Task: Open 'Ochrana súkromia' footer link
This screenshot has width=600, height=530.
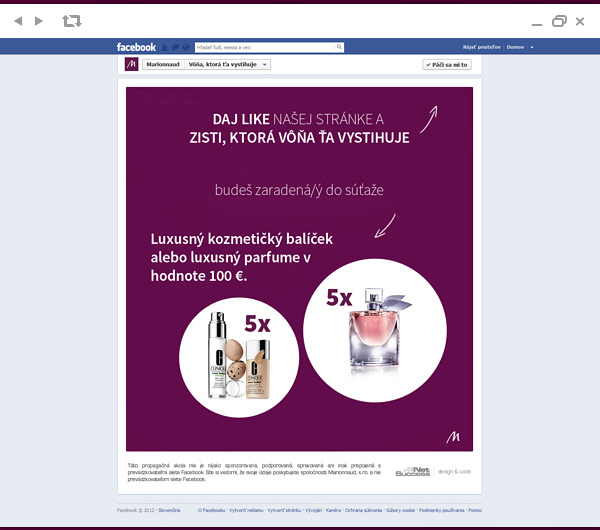Action: tap(364, 510)
